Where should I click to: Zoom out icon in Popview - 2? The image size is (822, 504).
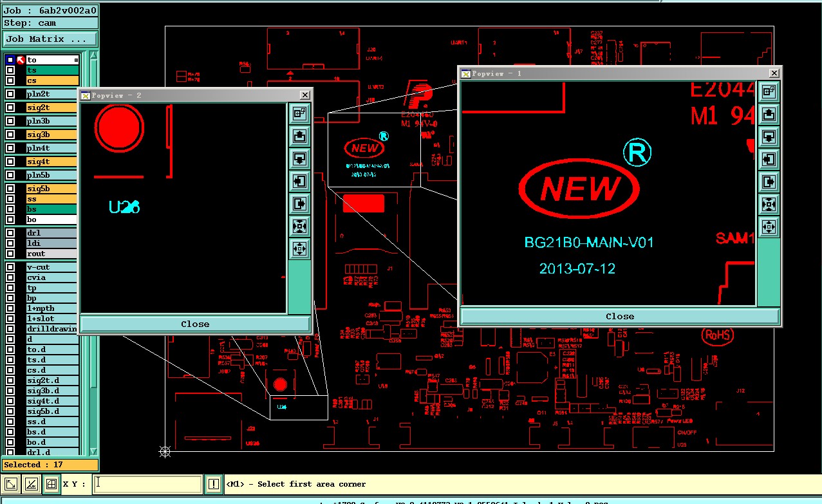299,248
